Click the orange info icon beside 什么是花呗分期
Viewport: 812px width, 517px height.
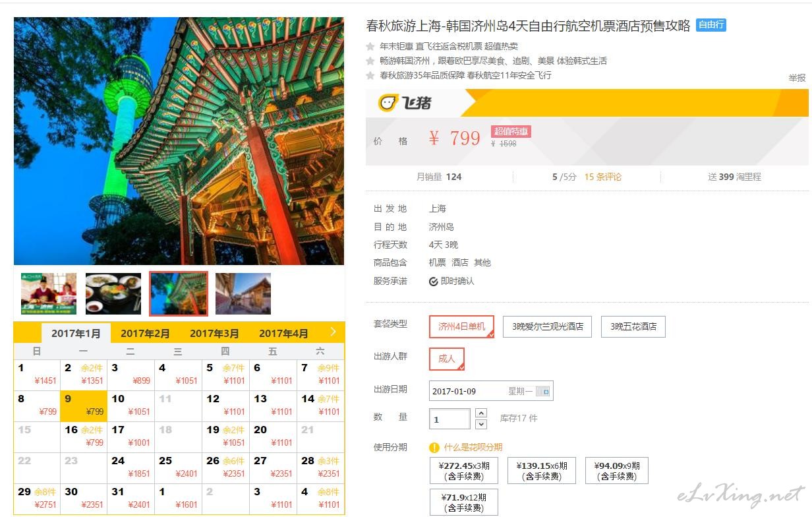click(434, 448)
